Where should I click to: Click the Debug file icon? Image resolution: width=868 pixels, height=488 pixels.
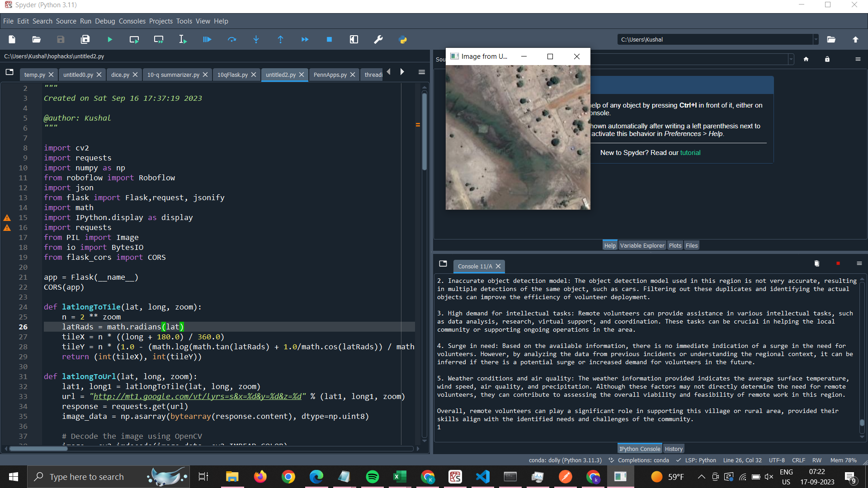click(207, 40)
